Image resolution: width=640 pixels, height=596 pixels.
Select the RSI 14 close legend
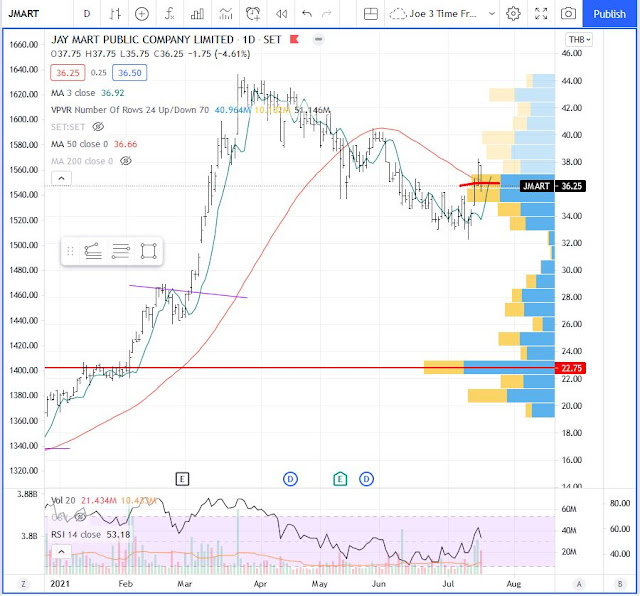(91, 534)
